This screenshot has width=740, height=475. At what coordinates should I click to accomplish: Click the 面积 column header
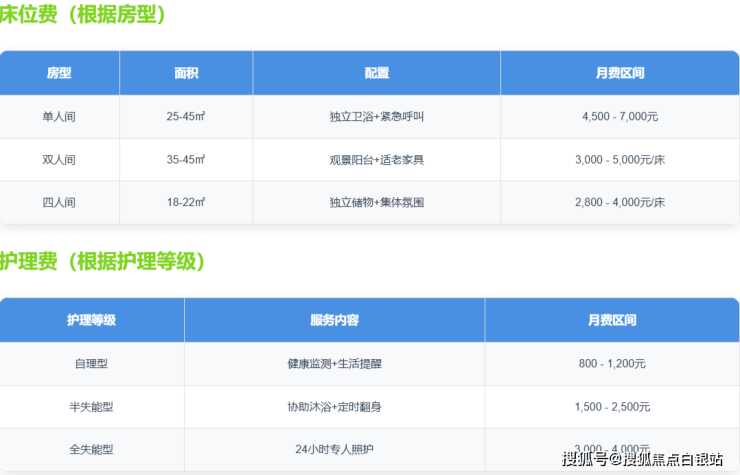186,73
